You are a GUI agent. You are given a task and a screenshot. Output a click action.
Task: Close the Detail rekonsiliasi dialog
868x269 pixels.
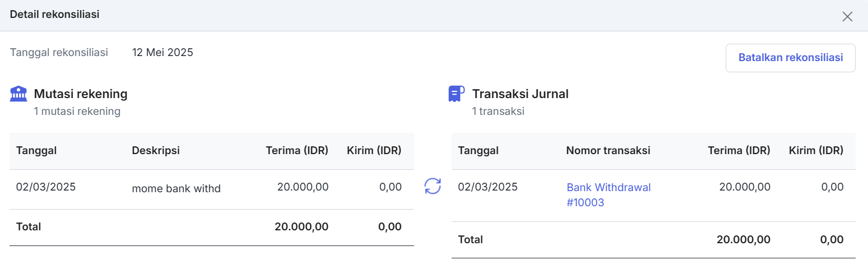[x=847, y=16]
